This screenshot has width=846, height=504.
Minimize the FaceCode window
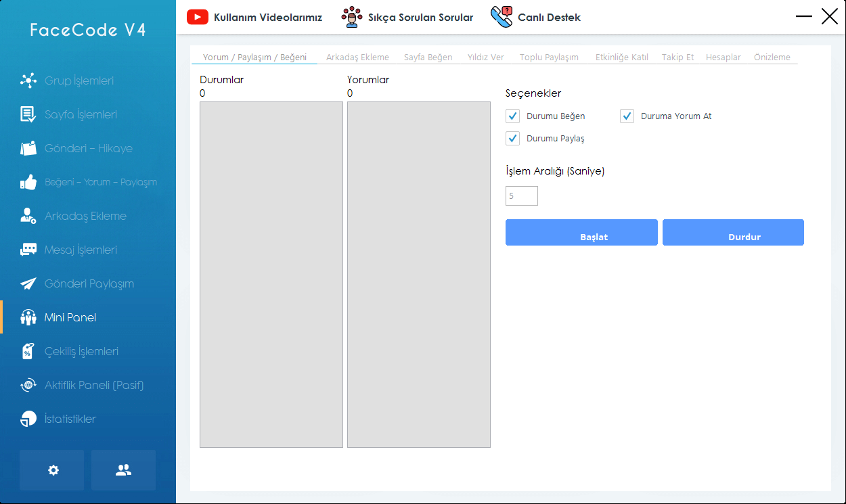point(804,17)
